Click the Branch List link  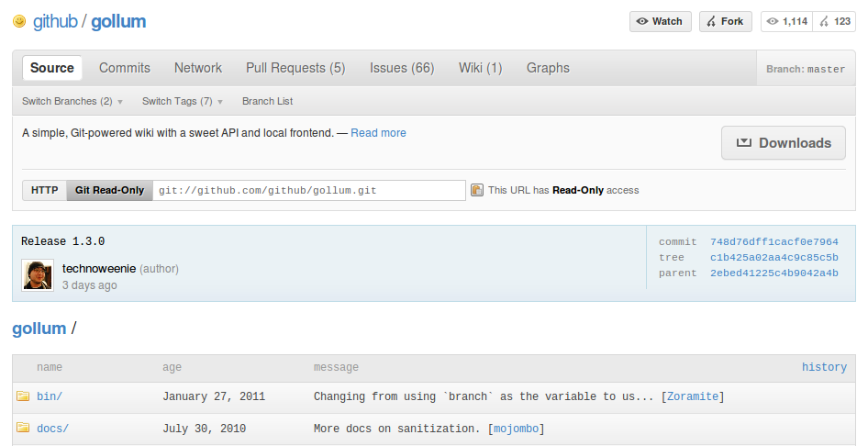[267, 101]
